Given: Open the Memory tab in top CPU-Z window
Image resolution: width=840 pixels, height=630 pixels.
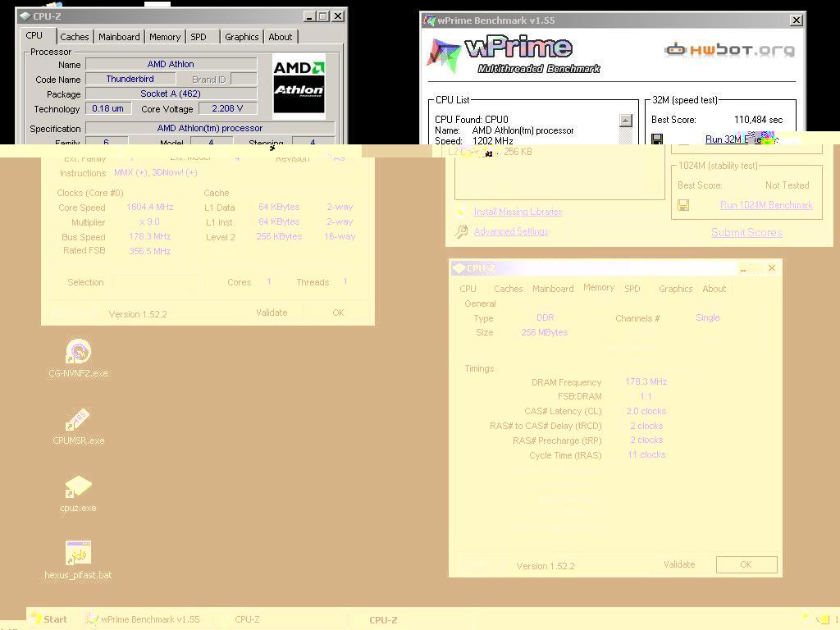Looking at the screenshot, I should click(x=164, y=37).
